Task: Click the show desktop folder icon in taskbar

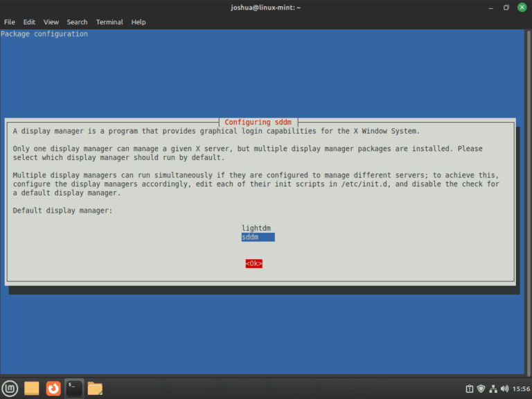Action: coord(32,389)
